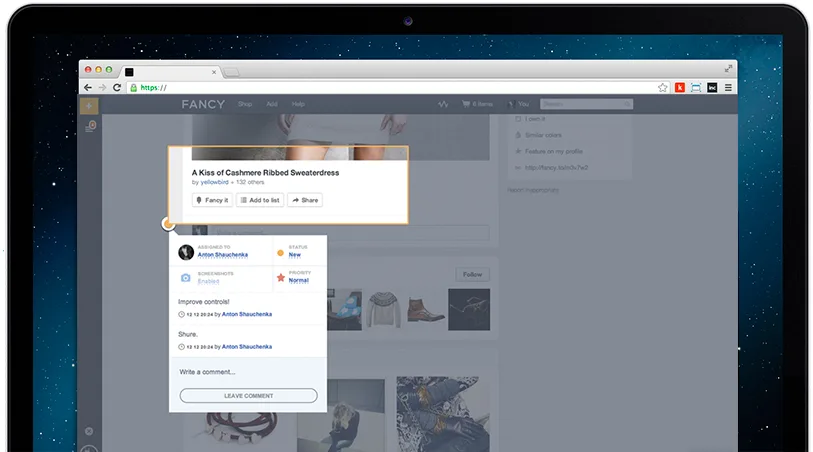The height and width of the screenshot is (452, 813).
Task: Click the FANCY logo
Action: pyautogui.click(x=203, y=104)
